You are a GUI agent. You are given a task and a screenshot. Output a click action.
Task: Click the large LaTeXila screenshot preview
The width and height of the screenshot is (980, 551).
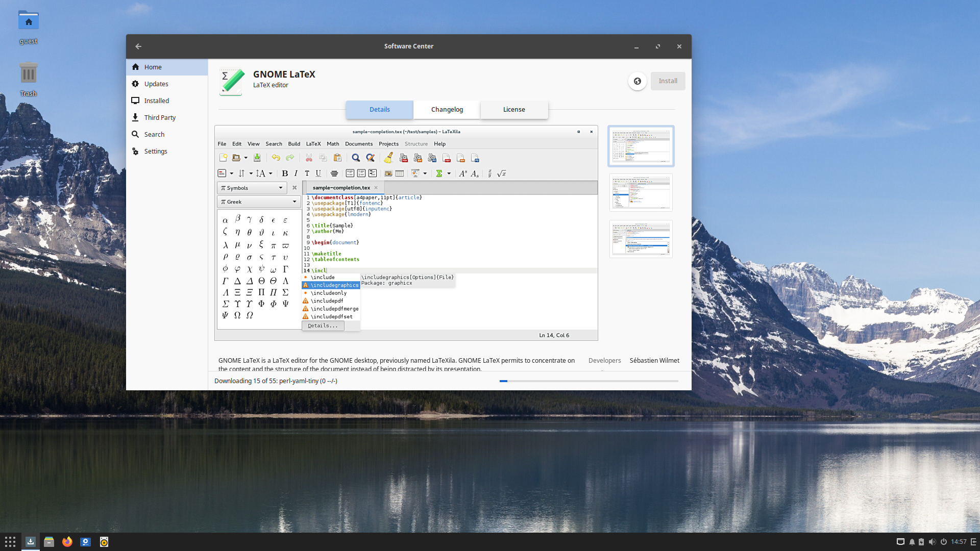coord(406,233)
